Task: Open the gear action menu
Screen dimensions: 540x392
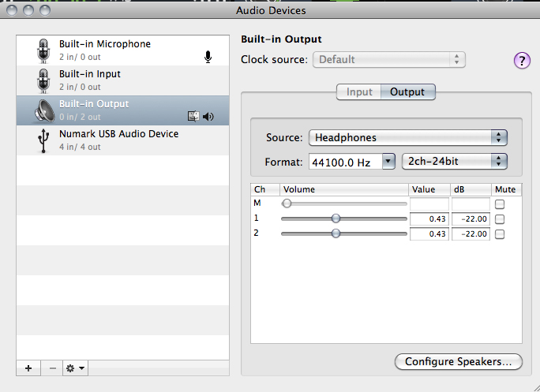Action: 76,368
